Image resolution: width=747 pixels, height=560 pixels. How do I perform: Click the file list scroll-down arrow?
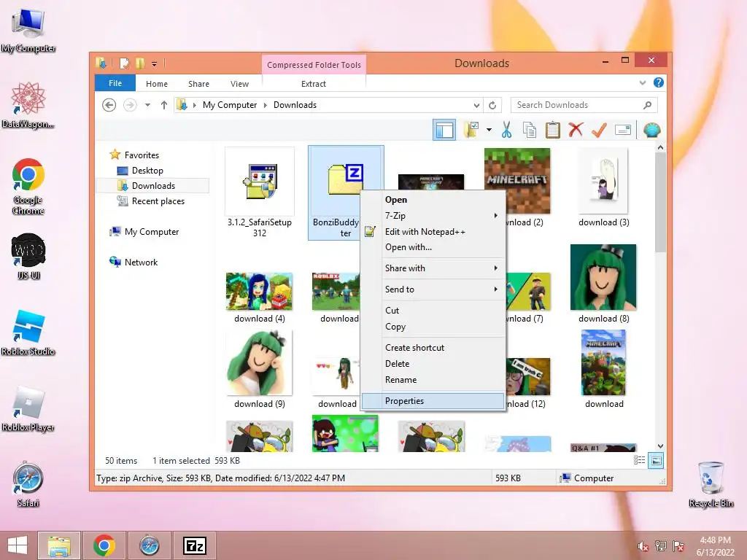click(660, 446)
